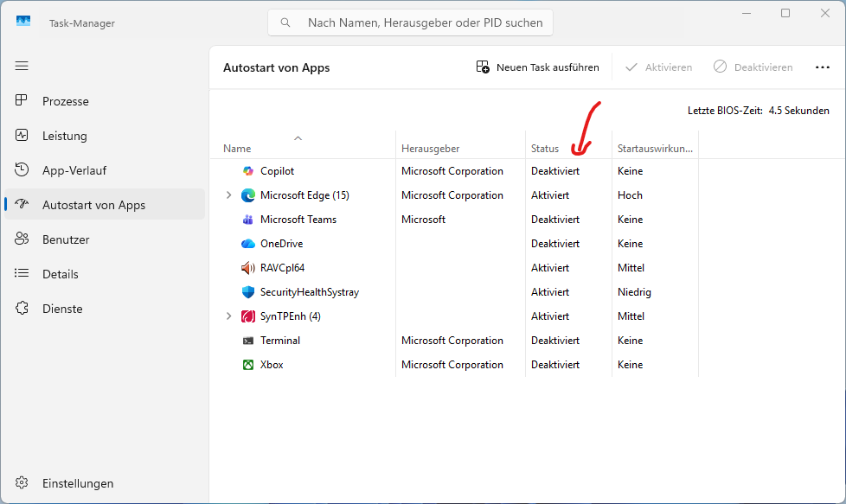Open the three-dots more options menu
Screen dimensions: 846x504
[x=822, y=67]
